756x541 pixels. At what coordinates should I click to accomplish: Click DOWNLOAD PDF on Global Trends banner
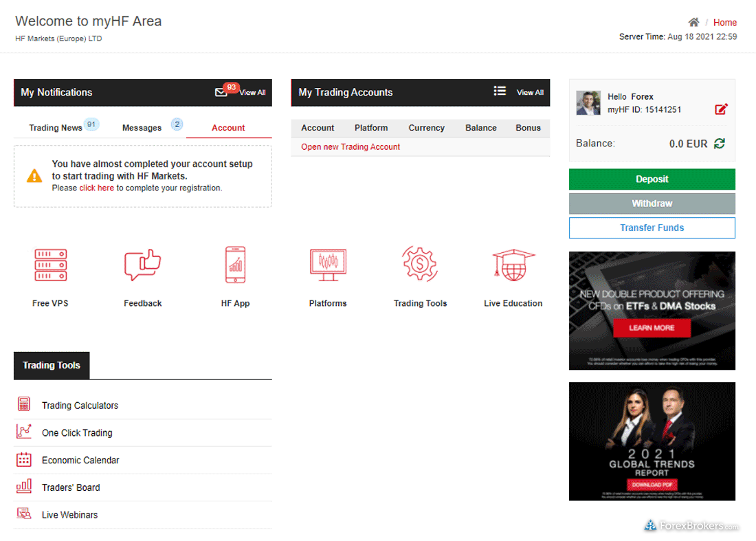[652, 485]
